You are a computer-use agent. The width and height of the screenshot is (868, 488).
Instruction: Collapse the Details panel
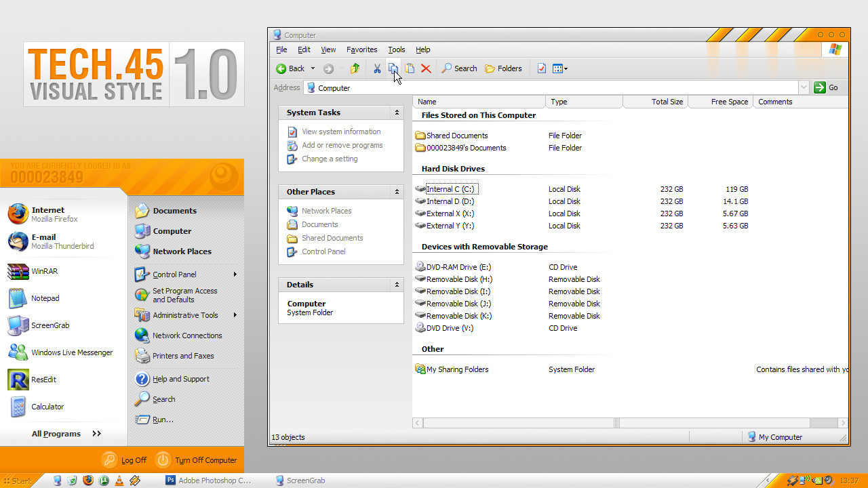(x=397, y=285)
